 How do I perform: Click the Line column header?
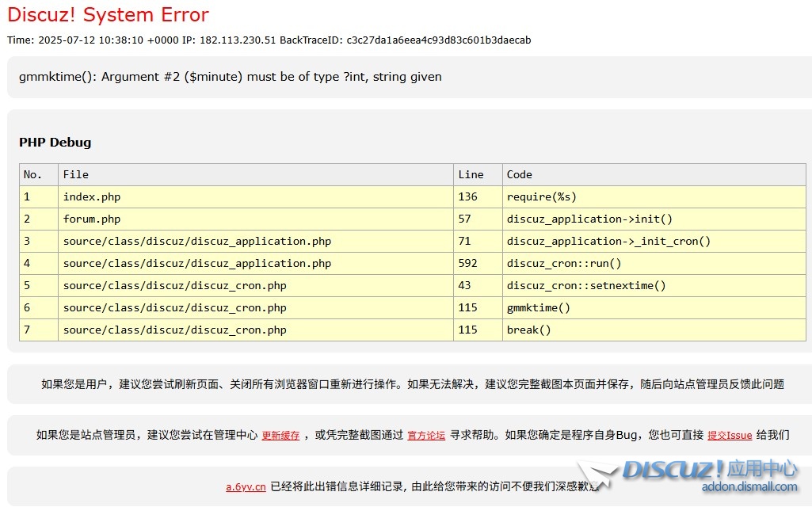point(471,174)
